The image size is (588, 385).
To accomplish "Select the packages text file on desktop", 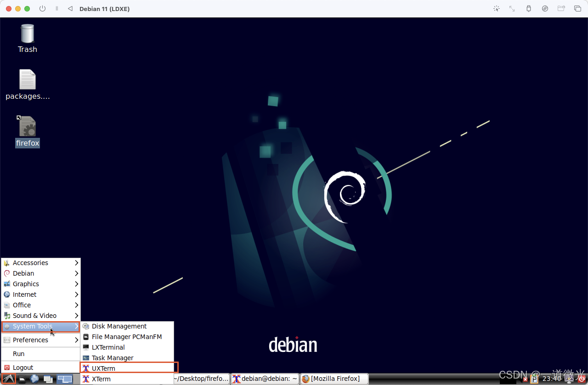I will pos(28,85).
